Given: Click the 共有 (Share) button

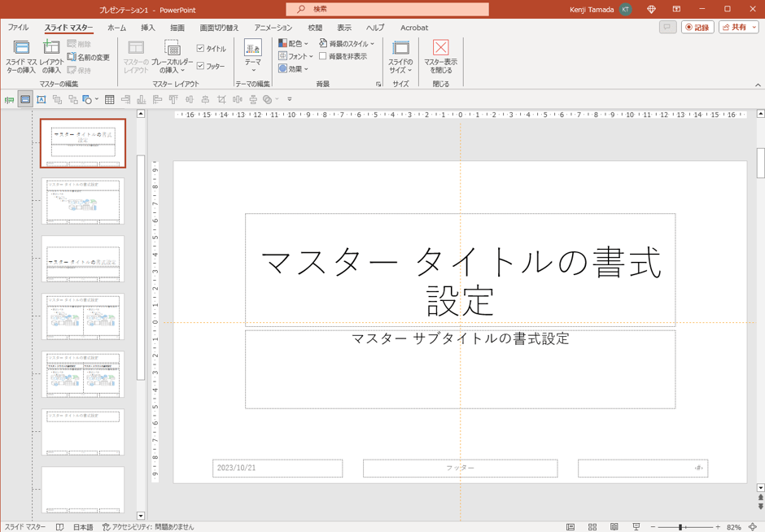Looking at the screenshot, I should pyautogui.click(x=736, y=26).
